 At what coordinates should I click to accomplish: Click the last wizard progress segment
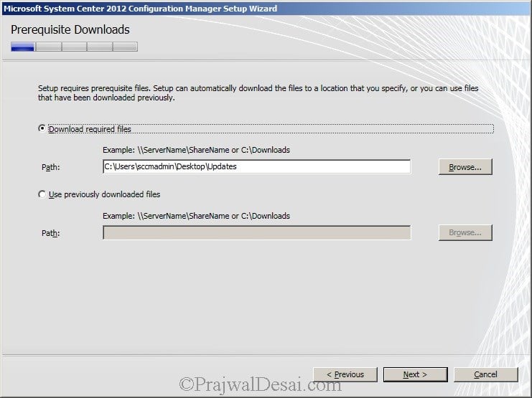[x=125, y=47]
